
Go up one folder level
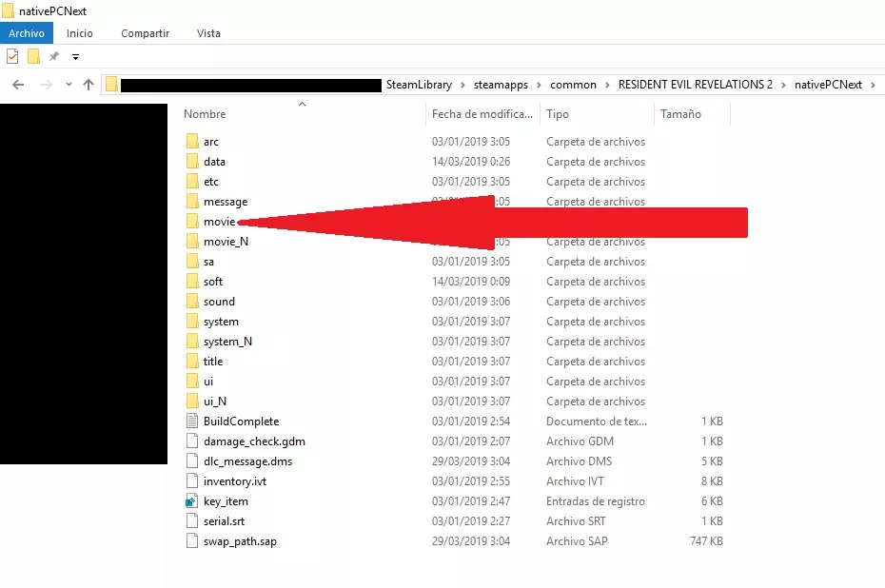[88, 85]
